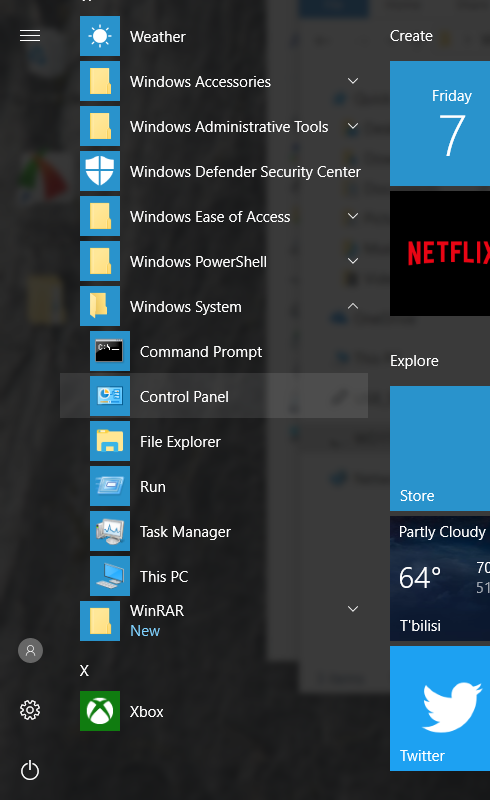Expand the Windows Ease of Access chevron
This screenshot has height=800, width=490.
(x=353, y=216)
